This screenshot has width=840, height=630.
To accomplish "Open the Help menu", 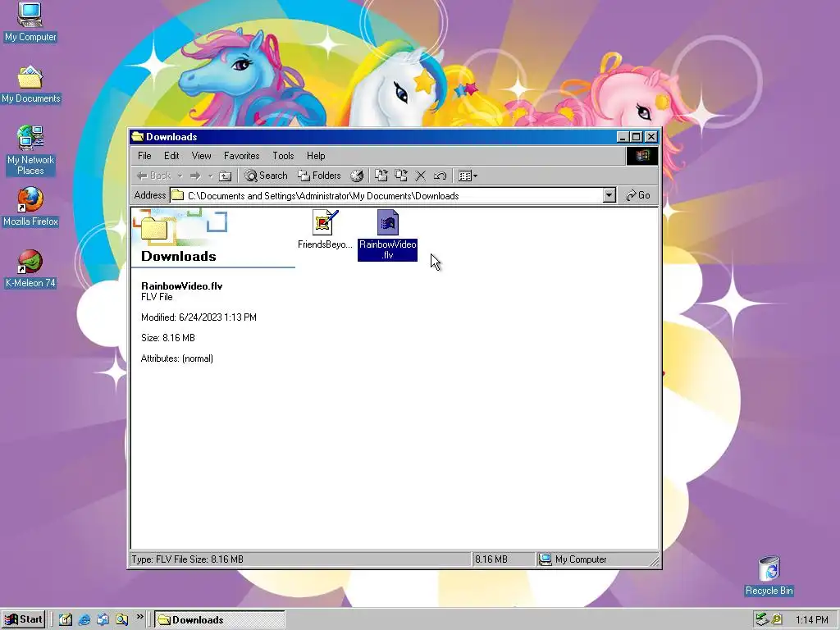I will (316, 156).
